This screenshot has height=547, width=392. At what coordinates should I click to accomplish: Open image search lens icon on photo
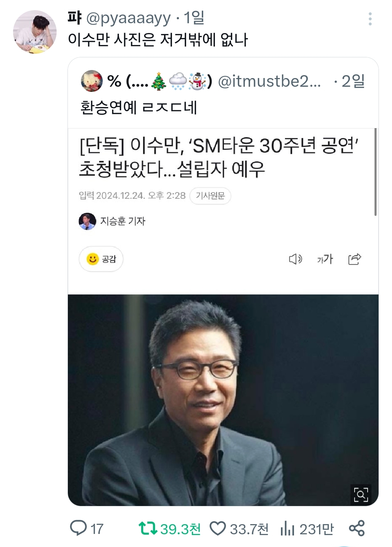(361, 494)
